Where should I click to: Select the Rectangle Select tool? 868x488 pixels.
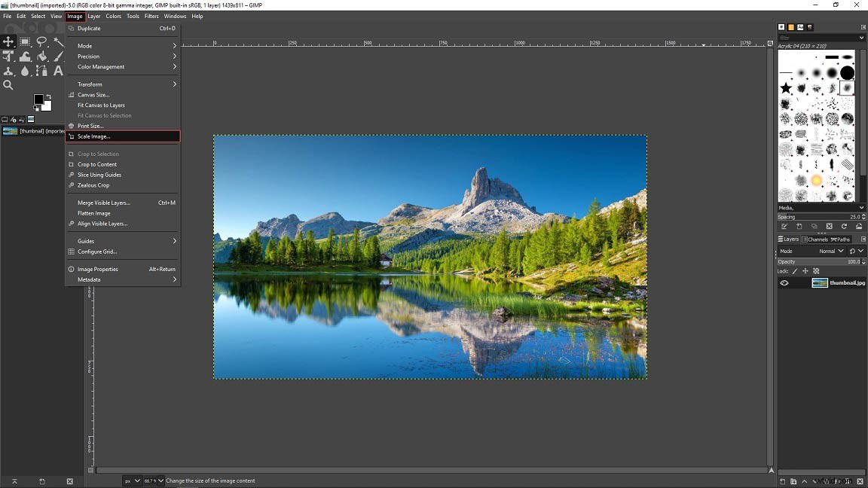[25, 41]
